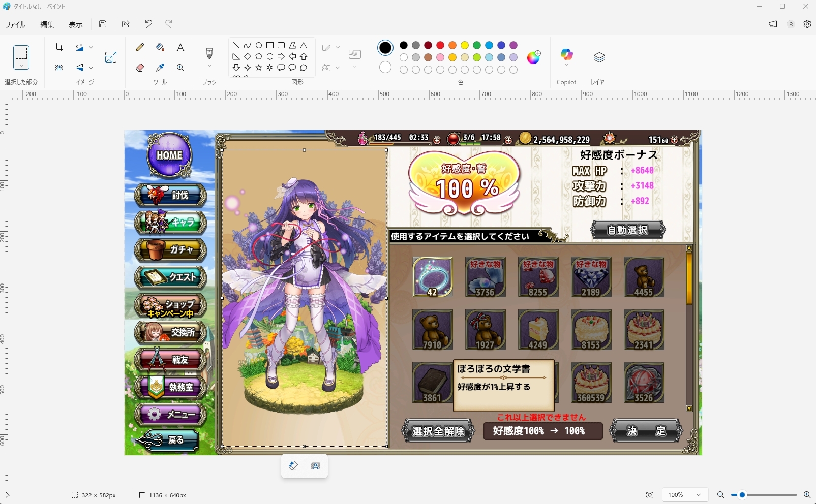Expand the Selection tool dropdown
This screenshot has width=816, height=504.
[21, 66]
